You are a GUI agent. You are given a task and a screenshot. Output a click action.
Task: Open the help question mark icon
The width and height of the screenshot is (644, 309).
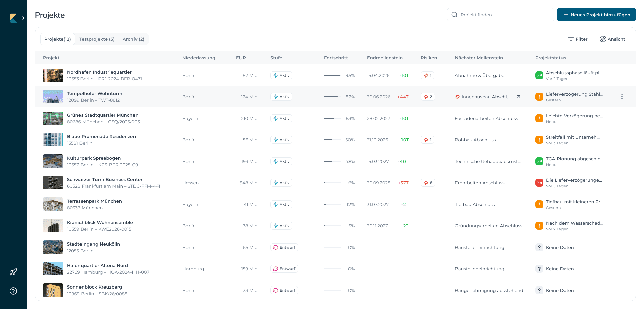pos(13,291)
